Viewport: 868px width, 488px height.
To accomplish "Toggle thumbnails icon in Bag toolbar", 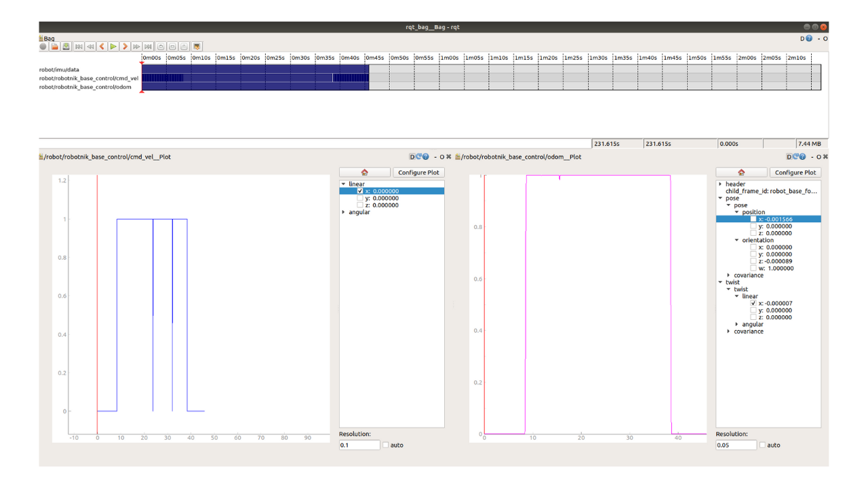I will 197,47.
